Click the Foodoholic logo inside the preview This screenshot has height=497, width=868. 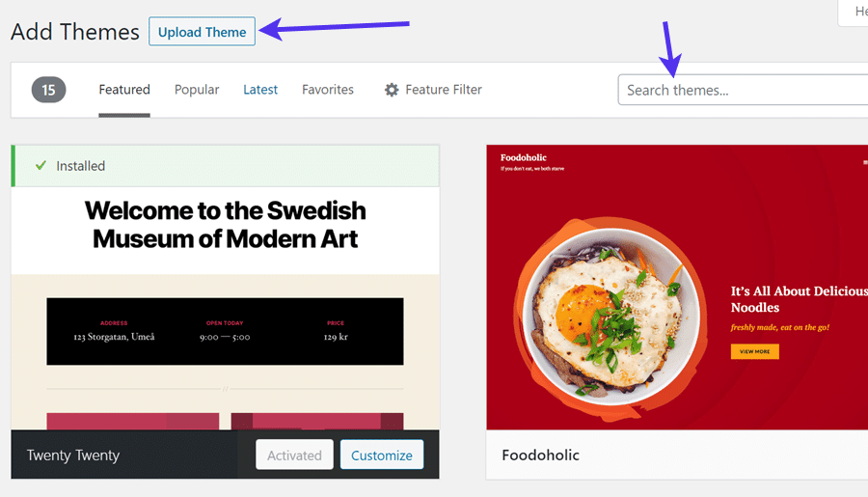tap(523, 157)
